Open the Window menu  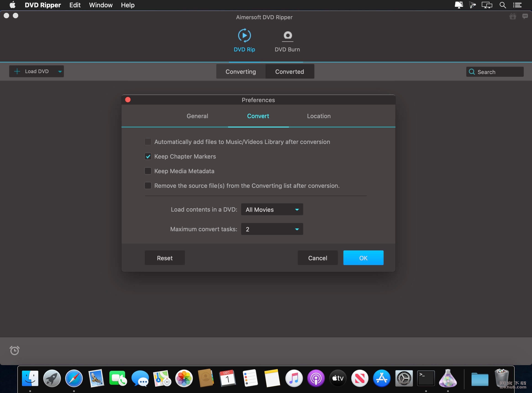pos(100,5)
